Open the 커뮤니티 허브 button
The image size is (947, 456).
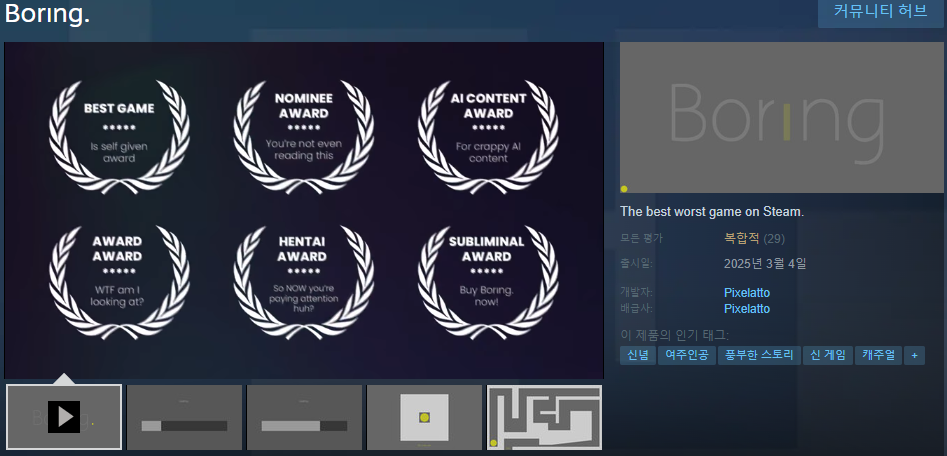[x=881, y=12]
